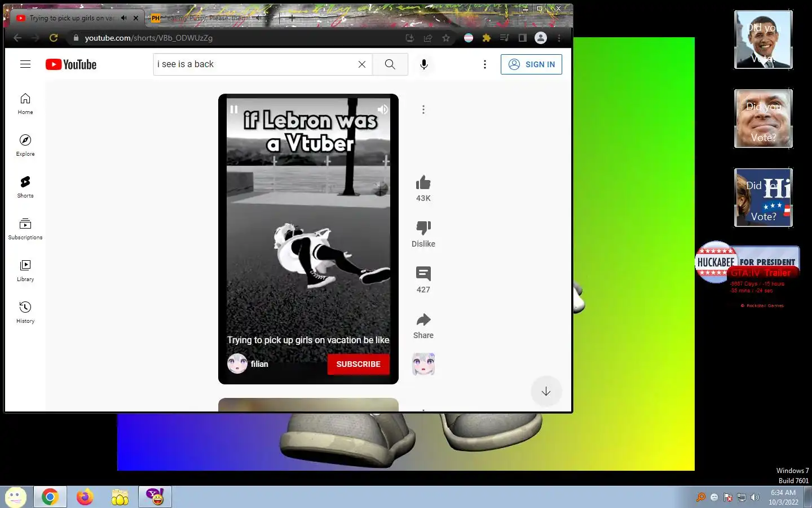The height and width of the screenshot is (508, 812).
Task: Open Yahoo Messenger from the taskbar
Action: [x=155, y=497]
